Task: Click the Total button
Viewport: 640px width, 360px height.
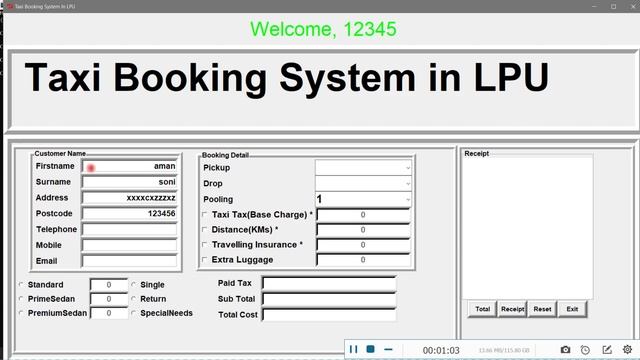Action: (x=482, y=309)
